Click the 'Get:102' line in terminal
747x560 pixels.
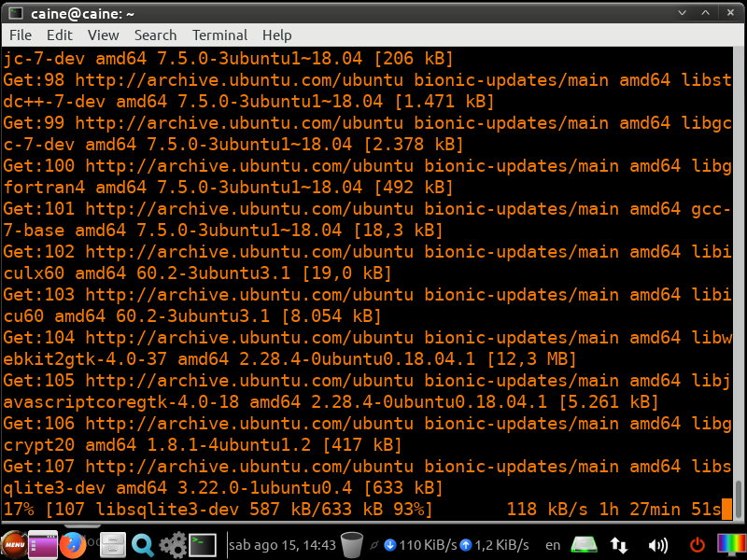point(367,251)
